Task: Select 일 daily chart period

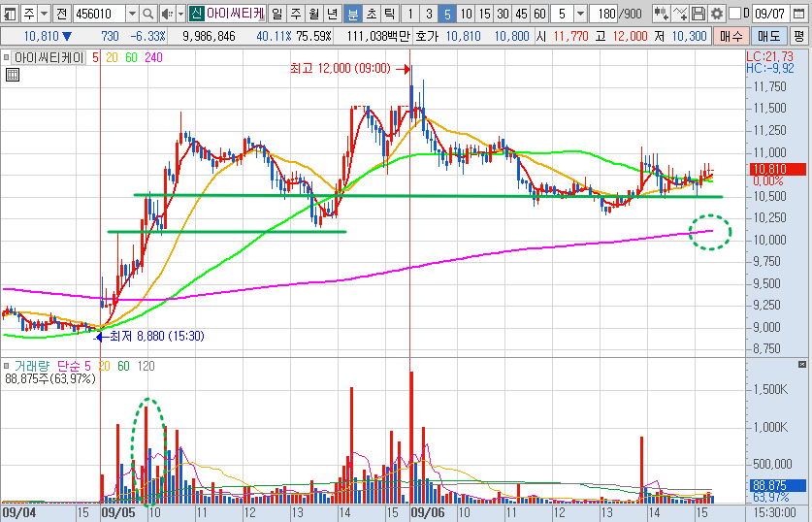Action: pyautogui.click(x=277, y=14)
